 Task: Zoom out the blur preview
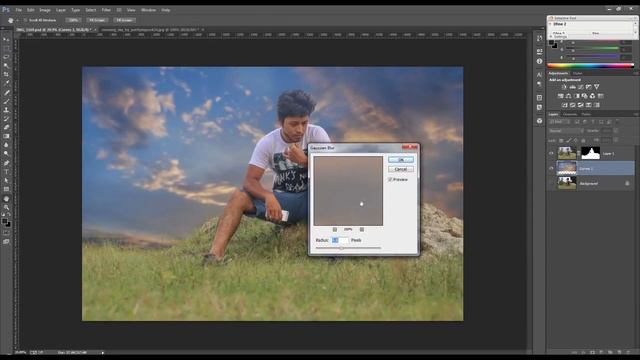[335, 229]
